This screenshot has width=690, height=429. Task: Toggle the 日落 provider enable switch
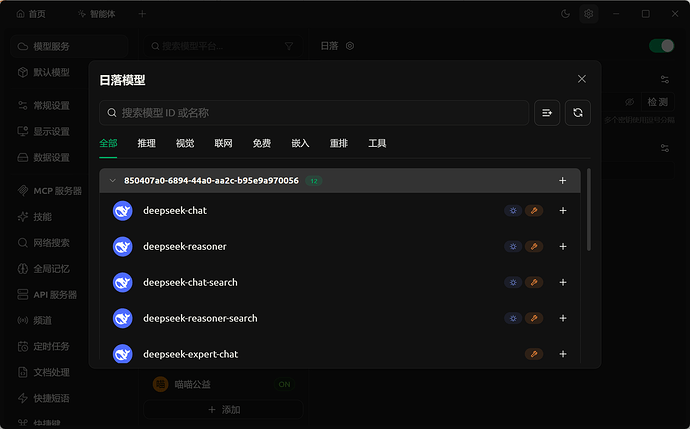pyautogui.click(x=662, y=46)
